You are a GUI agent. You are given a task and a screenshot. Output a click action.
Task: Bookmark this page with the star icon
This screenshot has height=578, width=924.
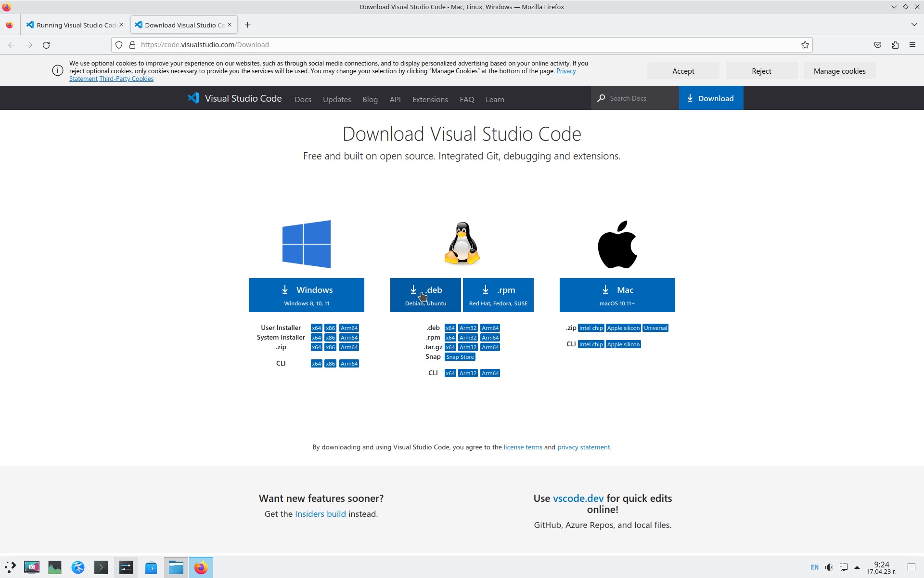805,45
